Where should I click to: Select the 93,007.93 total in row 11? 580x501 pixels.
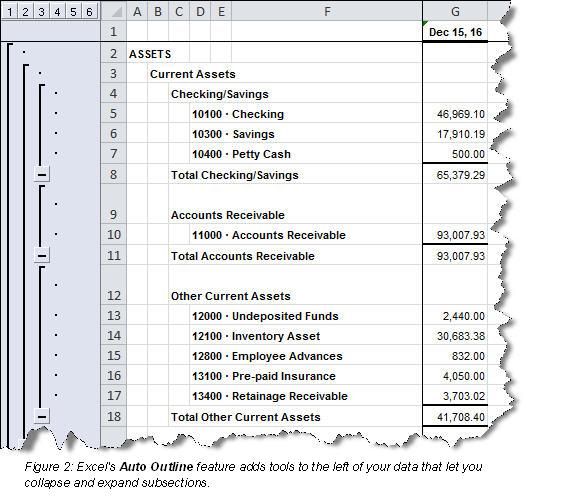pyautogui.click(x=455, y=256)
